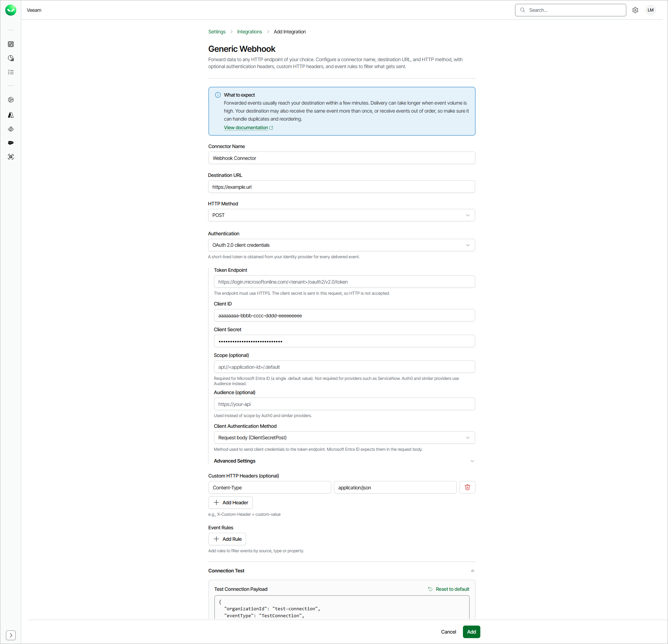
Task: Click the Cancel button
Action: coord(448,632)
